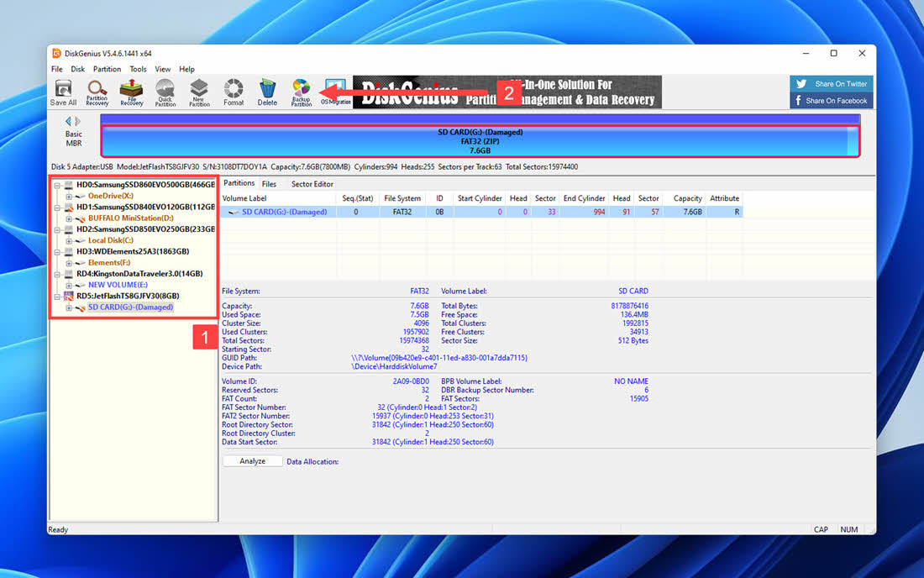Expand the Elements(F:) tree node
This screenshot has width=924, height=578.
coord(68,263)
